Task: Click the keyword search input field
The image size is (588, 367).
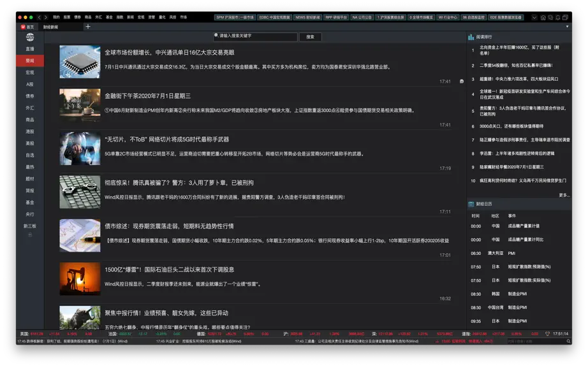Action: click(255, 37)
